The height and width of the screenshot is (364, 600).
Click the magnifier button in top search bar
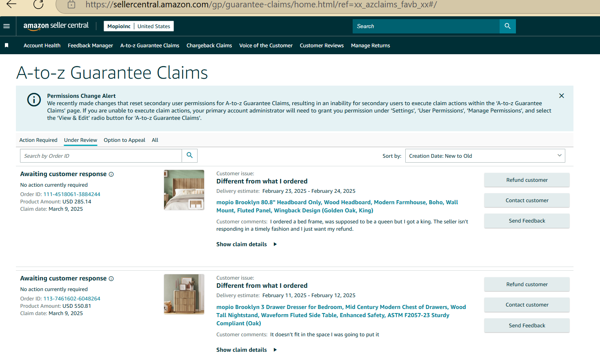[x=507, y=26]
